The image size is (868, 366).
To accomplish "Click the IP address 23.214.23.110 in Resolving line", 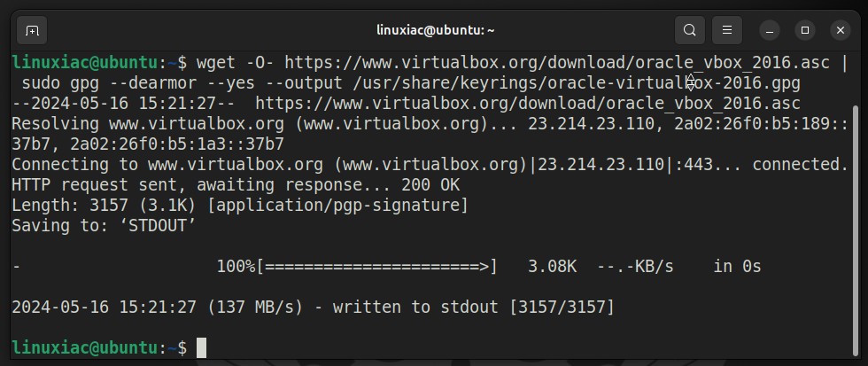I will (x=591, y=124).
